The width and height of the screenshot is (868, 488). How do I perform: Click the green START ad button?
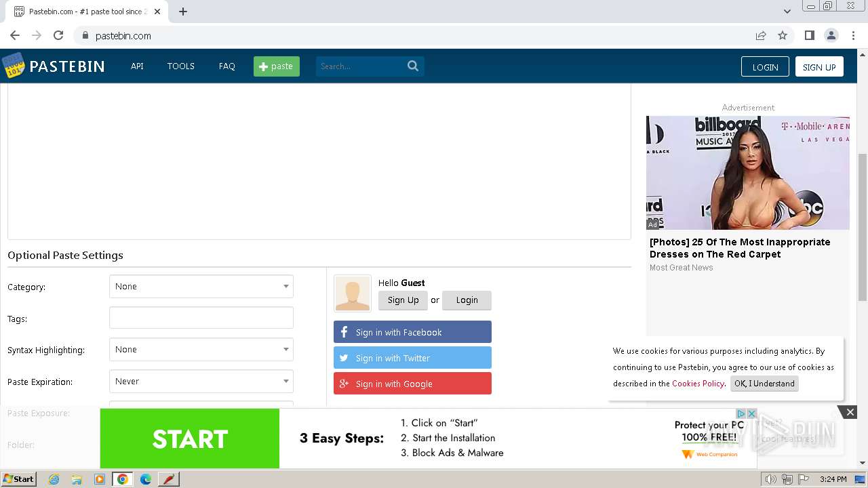190,439
